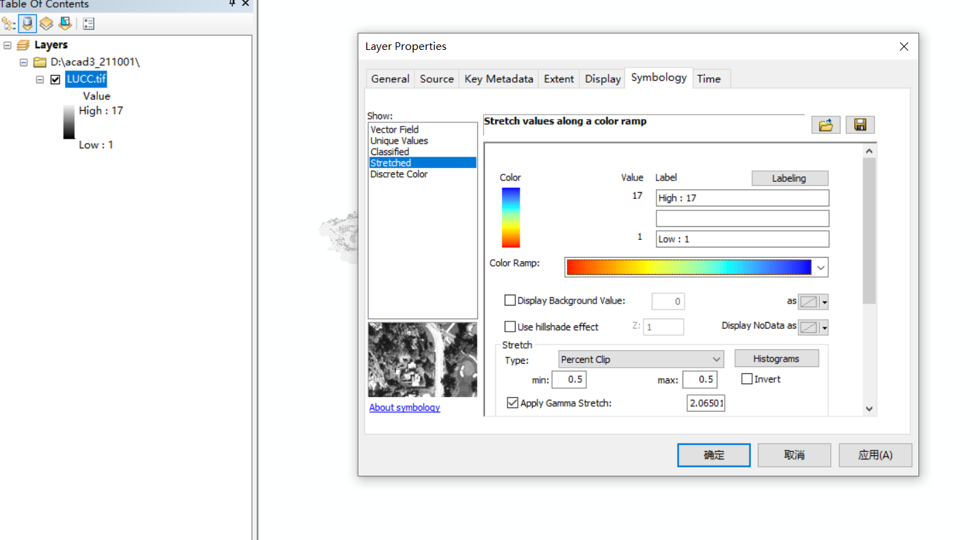Click the empty middle label field
The height and width of the screenshot is (540, 980).
click(743, 219)
